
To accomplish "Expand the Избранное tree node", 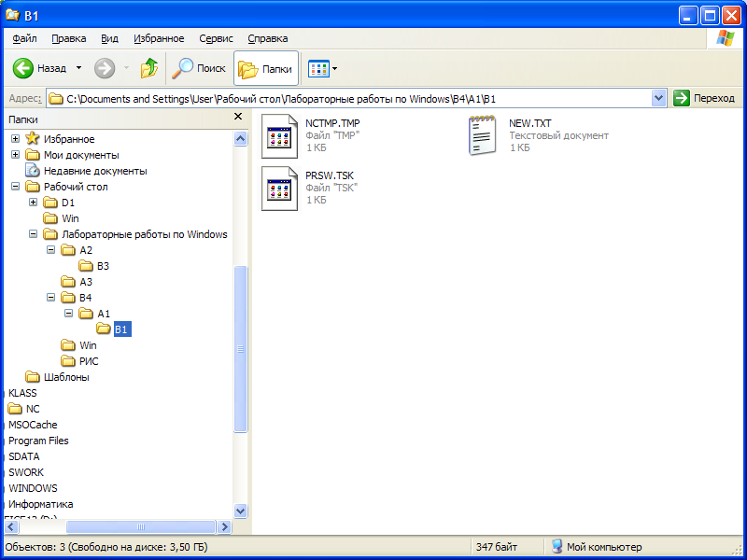I will tap(15, 138).
